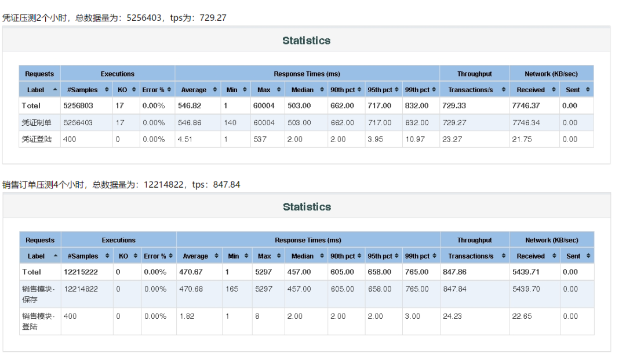Sort the 销售模块 table by 90th pct column
This screenshot has height=364, width=626.
tap(346, 256)
